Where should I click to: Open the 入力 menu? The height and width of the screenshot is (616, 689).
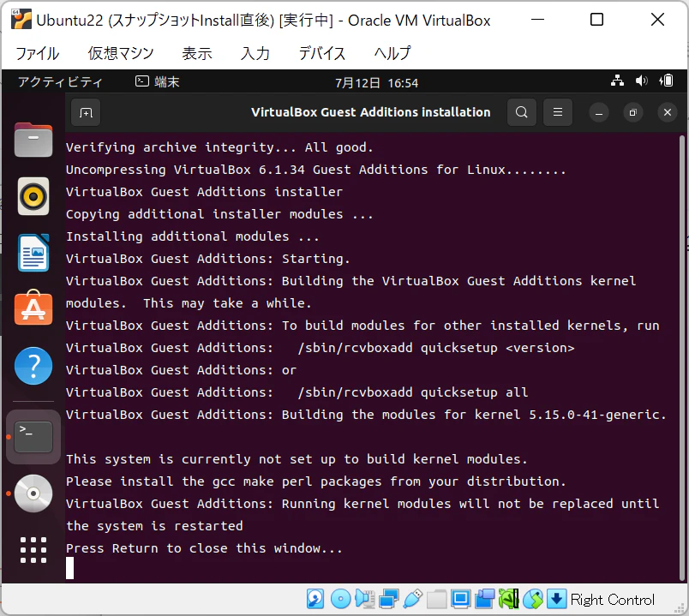(x=255, y=53)
